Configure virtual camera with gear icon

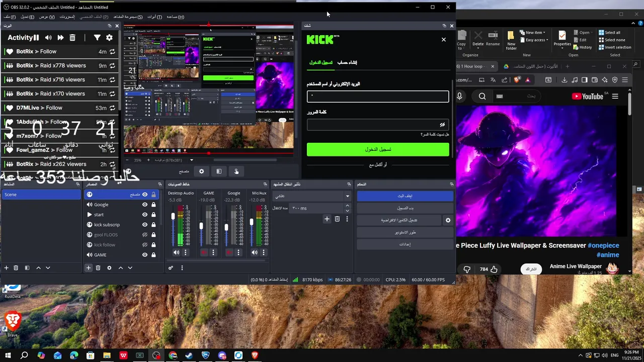(x=448, y=220)
